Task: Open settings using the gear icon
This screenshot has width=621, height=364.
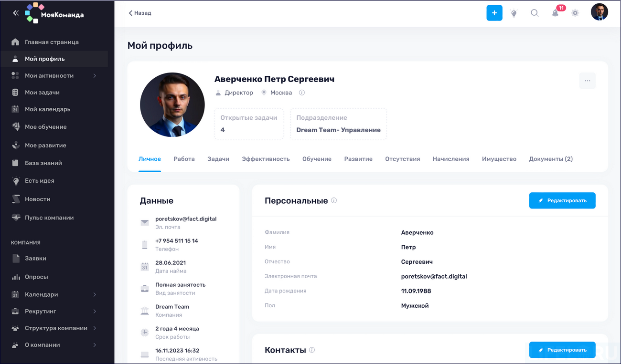Action: tap(575, 13)
